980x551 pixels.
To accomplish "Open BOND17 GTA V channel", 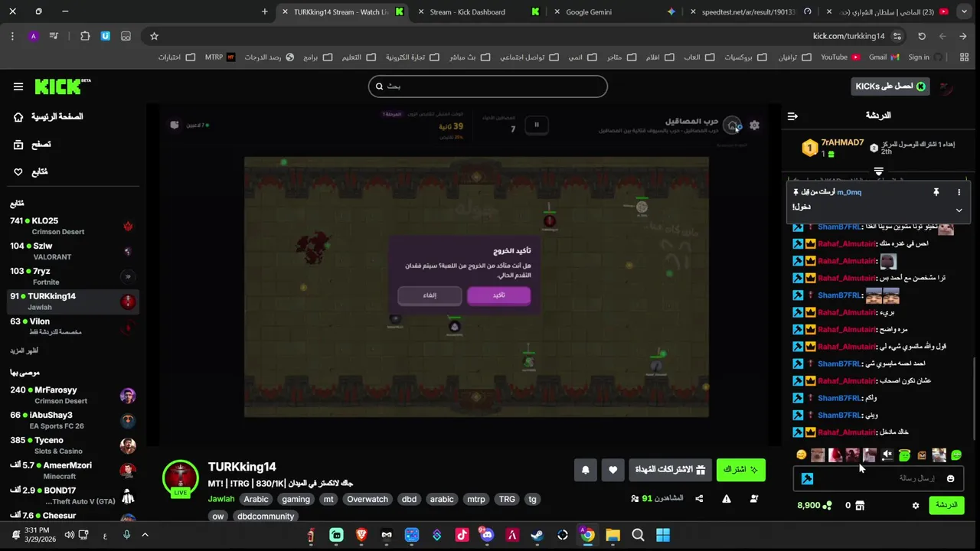I will [x=73, y=496].
